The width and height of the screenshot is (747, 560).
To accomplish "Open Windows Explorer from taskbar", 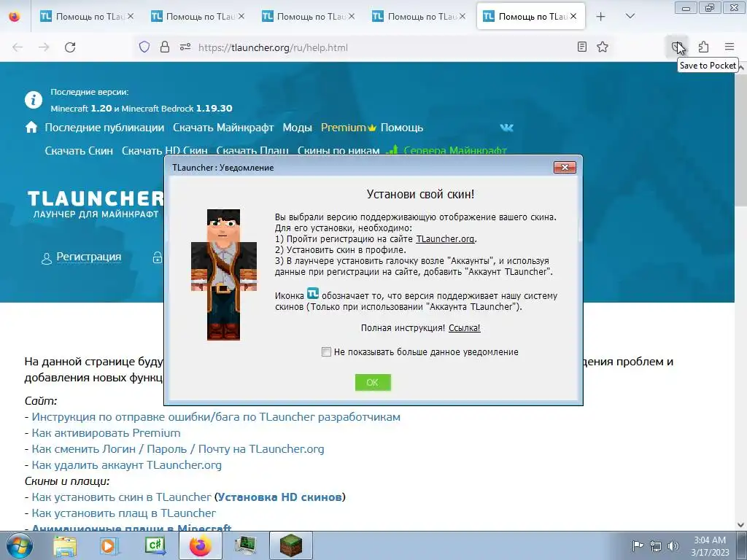I will [65, 545].
